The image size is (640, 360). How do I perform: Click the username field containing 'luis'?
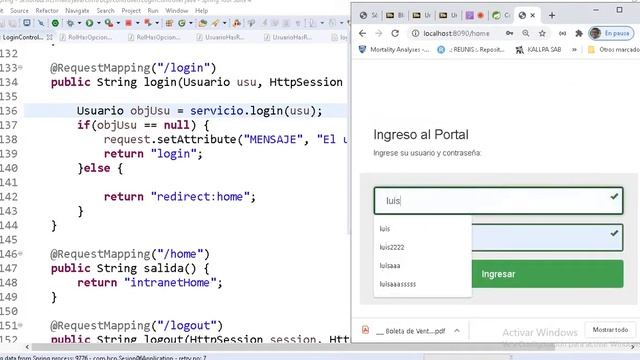coord(498,201)
